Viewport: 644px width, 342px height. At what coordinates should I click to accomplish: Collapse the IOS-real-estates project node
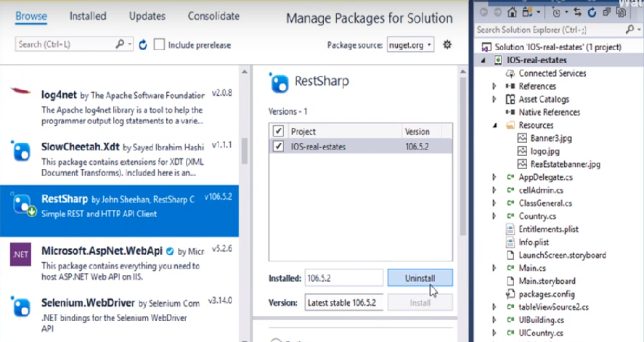click(484, 60)
